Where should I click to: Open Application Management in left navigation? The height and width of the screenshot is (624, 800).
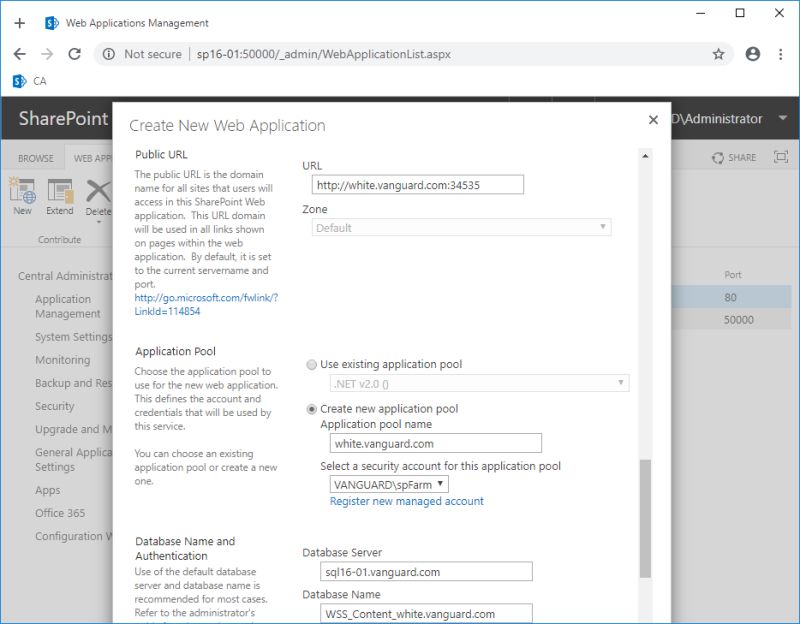pyautogui.click(x=68, y=306)
